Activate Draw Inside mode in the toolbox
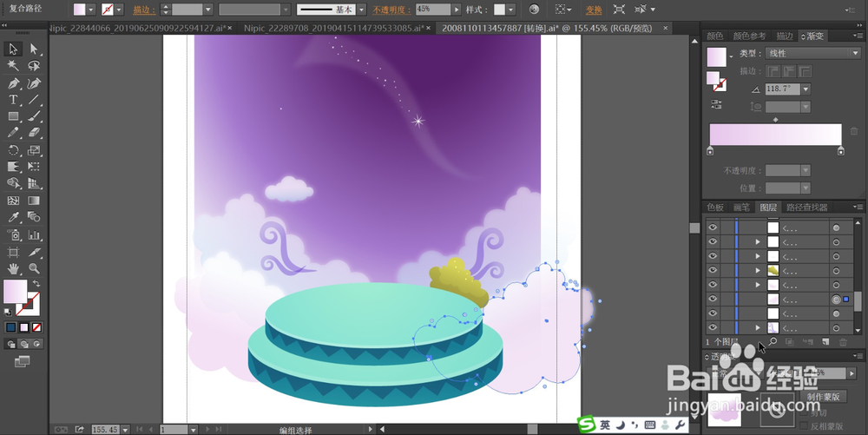 pyautogui.click(x=36, y=344)
